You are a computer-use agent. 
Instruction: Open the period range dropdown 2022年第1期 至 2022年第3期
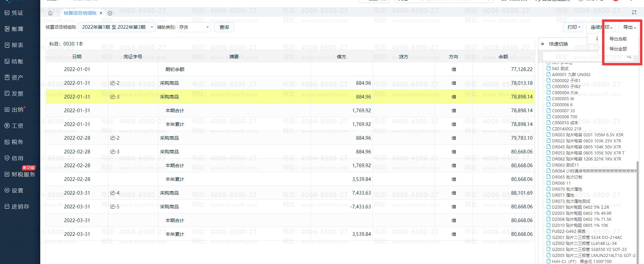point(117,27)
